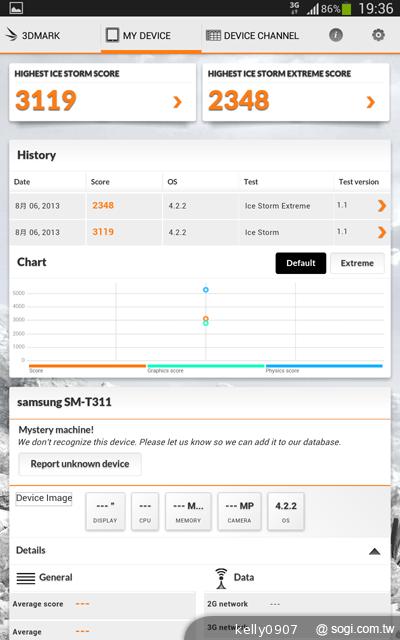Expand the Ice Storm history row arrow
Screen dimensions: 400x640
[382, 232]
